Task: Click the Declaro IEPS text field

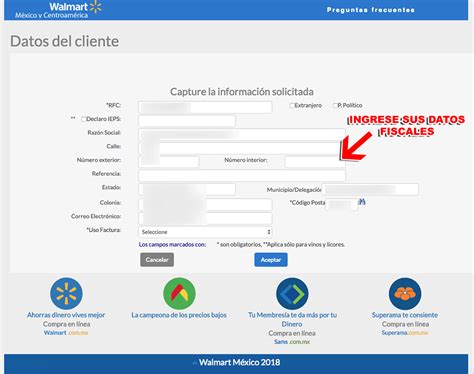Action: pos(187,121)
